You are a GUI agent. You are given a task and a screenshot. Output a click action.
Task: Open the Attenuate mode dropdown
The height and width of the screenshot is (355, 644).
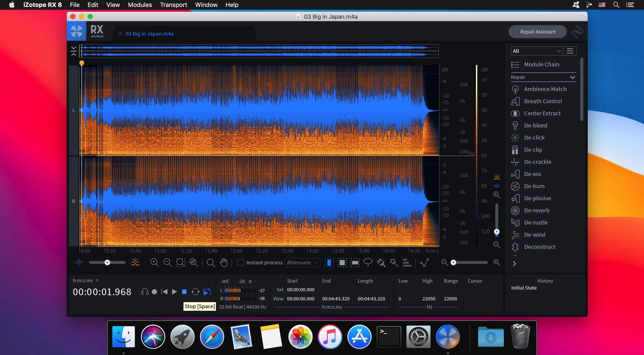[302, 262]
